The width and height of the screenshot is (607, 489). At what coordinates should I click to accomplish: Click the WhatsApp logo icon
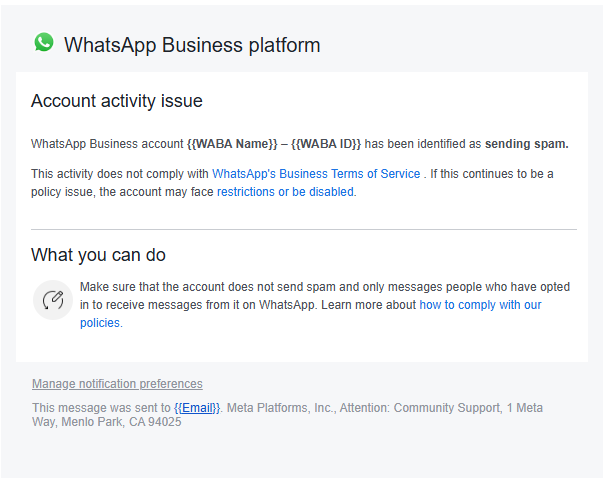tap(44, 42)
